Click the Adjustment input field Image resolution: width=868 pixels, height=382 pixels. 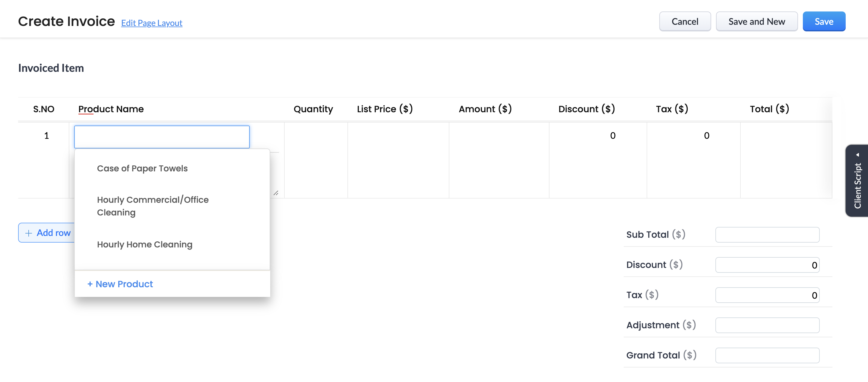click(x=767, y=325)
